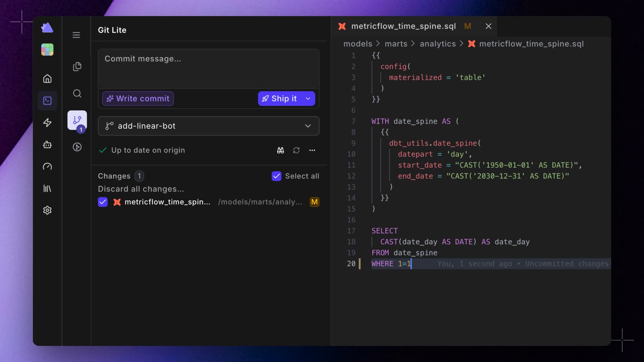Screen dimensions: 644x362
Task: Click the Paradime logo icon
Action: pyautogui.click(x=47, y=27)
